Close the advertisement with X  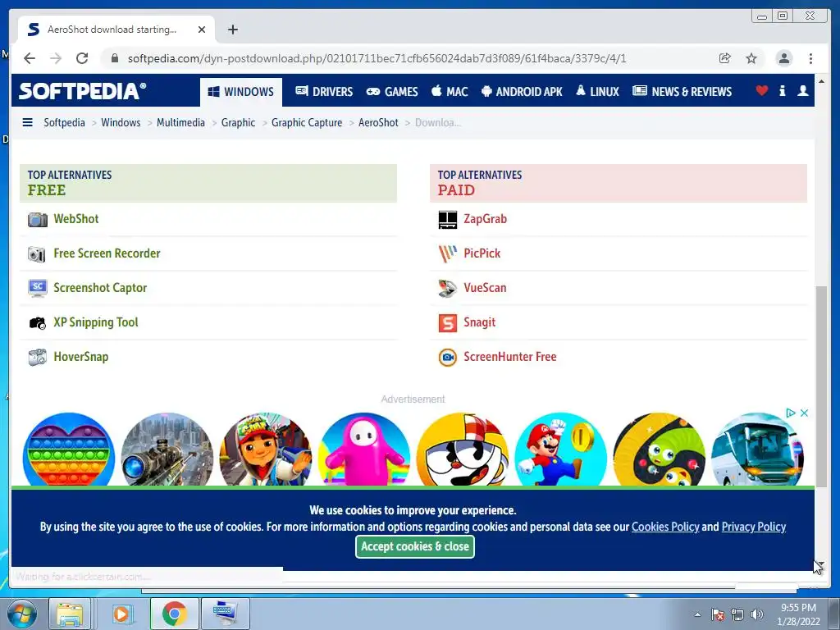(x=804, y=413)
